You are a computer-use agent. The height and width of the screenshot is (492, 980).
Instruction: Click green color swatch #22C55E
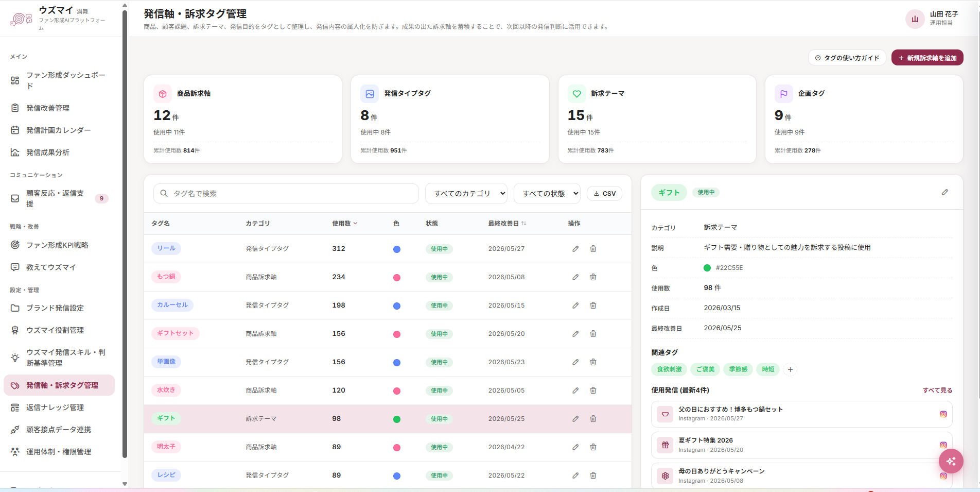tap(707, 268)
